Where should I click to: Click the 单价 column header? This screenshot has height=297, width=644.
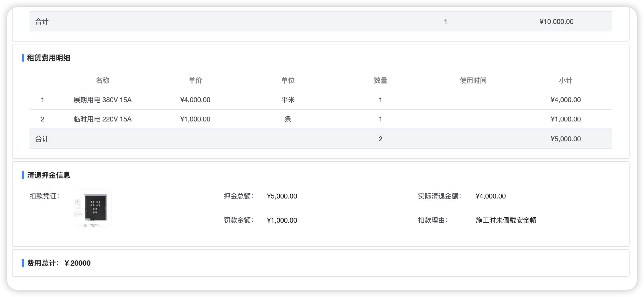(x=195, y=80)
